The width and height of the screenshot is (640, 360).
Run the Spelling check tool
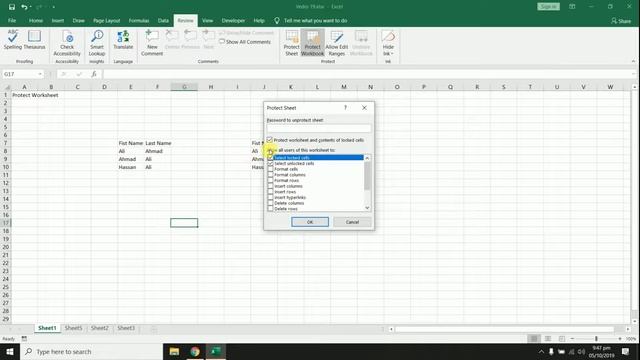[13, 40]
